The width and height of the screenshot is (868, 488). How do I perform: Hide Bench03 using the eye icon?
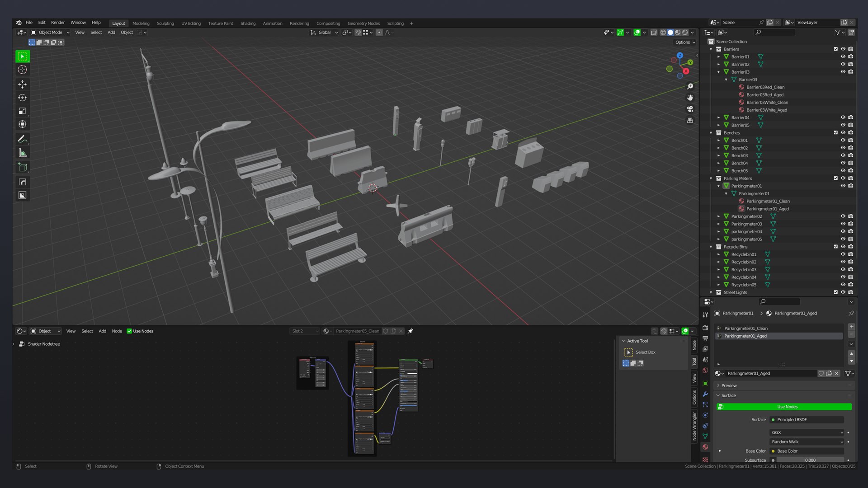843,155
